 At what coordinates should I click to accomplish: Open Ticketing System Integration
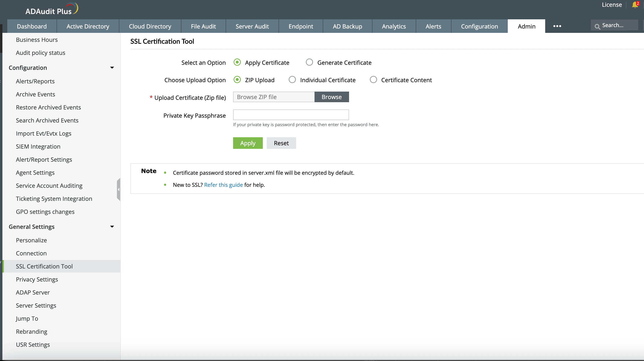pos(54,198)
